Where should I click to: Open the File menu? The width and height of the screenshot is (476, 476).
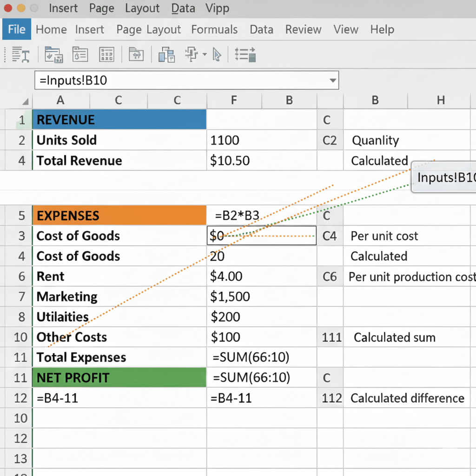click(16, 29)
